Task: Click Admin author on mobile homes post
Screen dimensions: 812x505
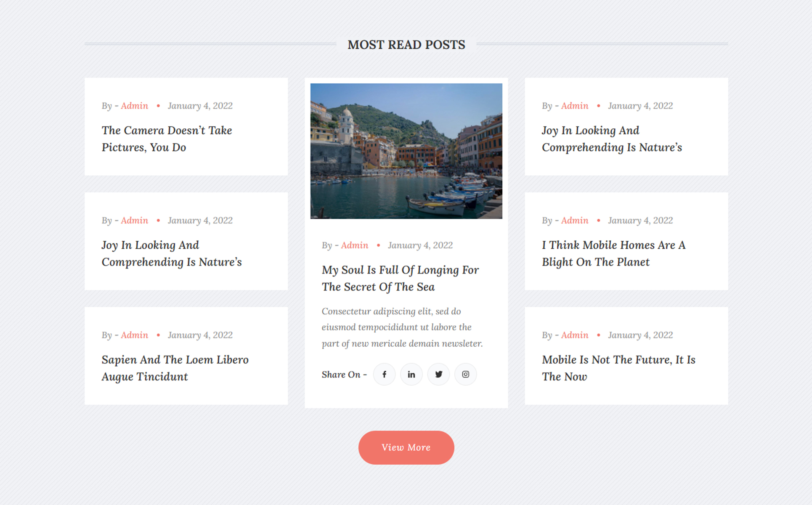Action: click(574, 221)
